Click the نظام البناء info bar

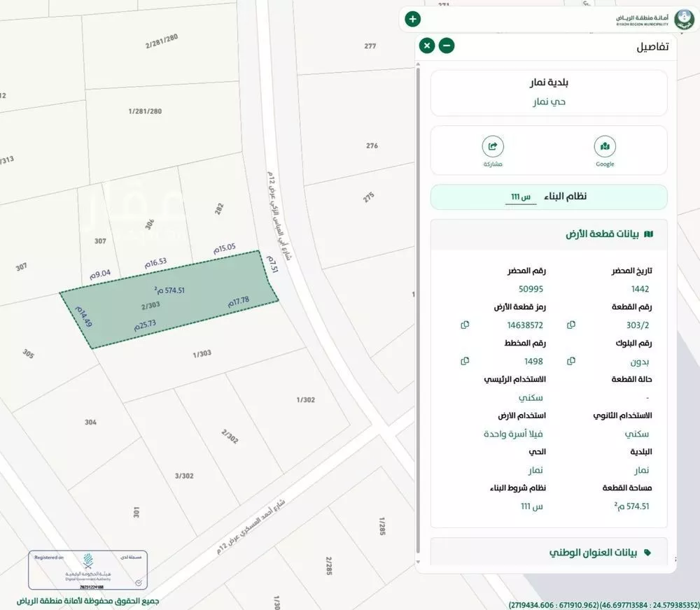click(549, 197)
